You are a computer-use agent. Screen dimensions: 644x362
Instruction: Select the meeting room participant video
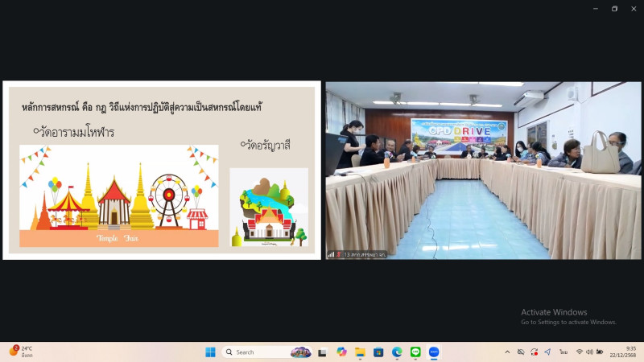pos(483,170)
